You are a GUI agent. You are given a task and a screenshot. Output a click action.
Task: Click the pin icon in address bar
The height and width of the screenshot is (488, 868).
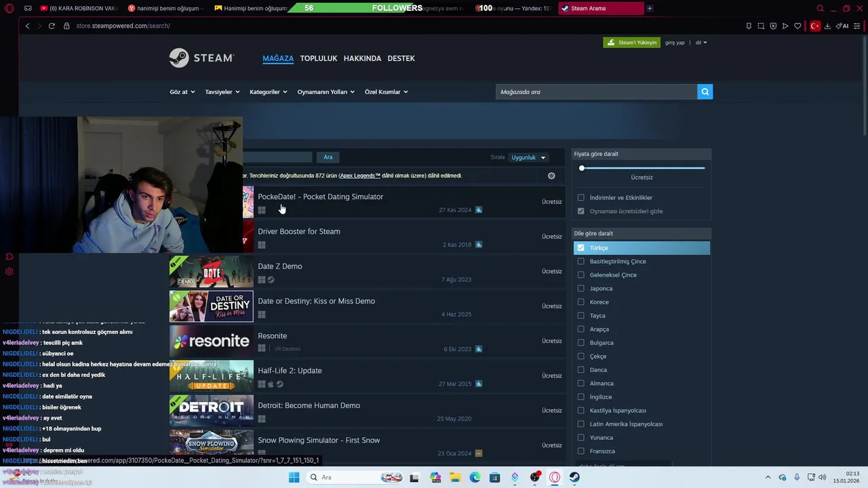[749, 26]
